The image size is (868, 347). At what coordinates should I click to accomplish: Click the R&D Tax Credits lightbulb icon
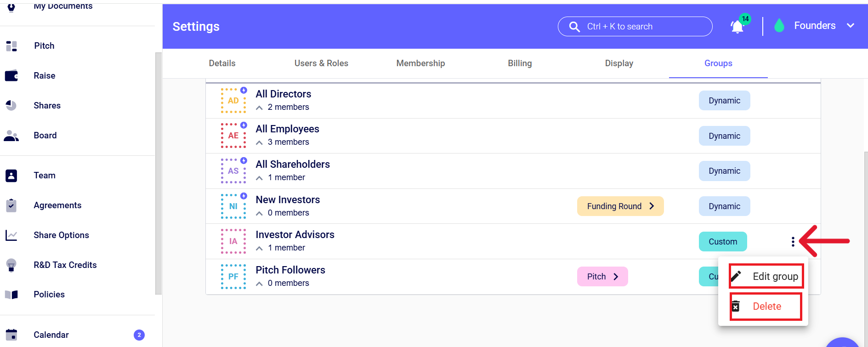coord(11,265)
